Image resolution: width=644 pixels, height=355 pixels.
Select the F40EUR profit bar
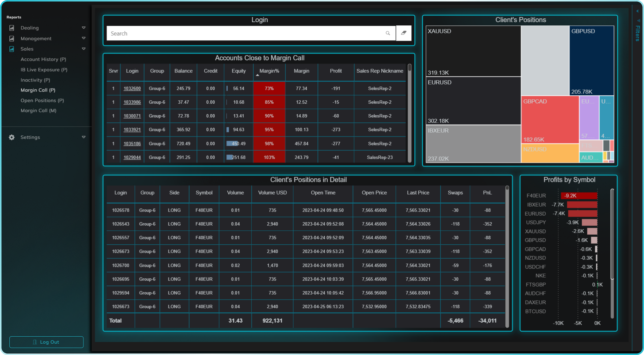tap(579, 196)
